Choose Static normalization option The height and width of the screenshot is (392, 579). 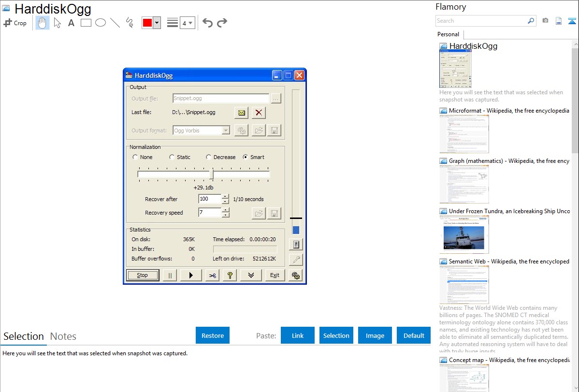click(x=172, y=157)
